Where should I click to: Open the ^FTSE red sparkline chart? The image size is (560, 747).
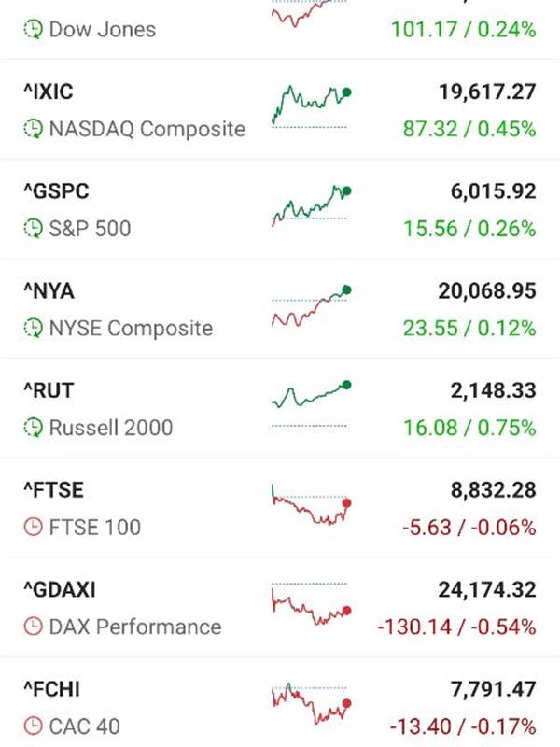(312, 505)
